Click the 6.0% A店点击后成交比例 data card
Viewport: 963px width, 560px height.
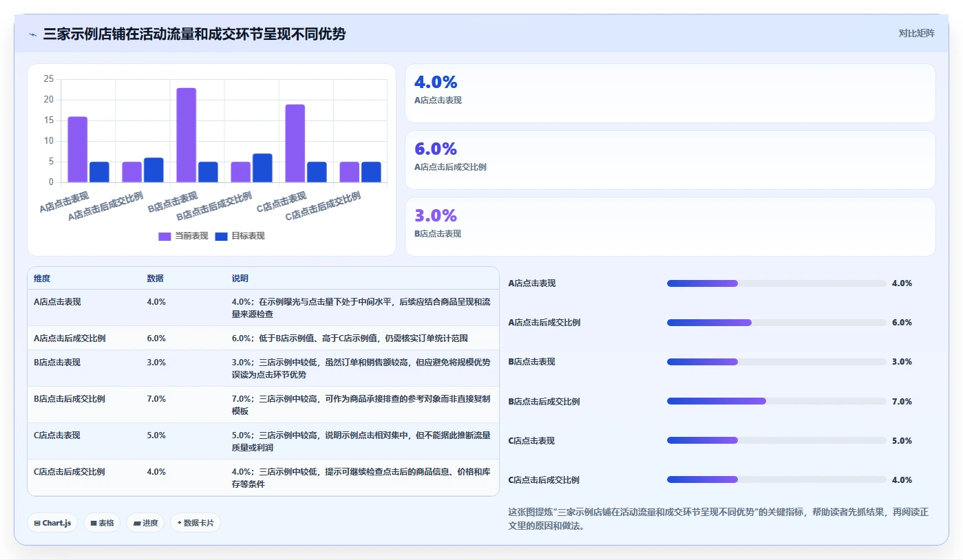[670, 160]
